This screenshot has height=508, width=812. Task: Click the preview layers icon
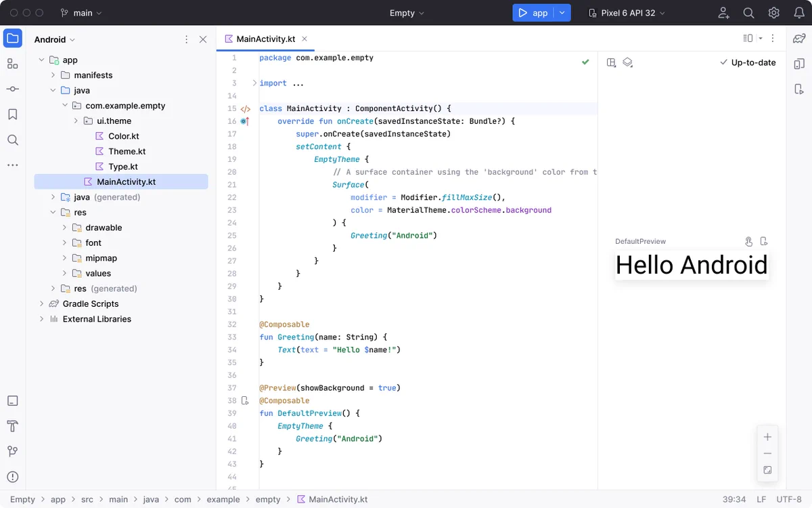click(x=627, y=62)
